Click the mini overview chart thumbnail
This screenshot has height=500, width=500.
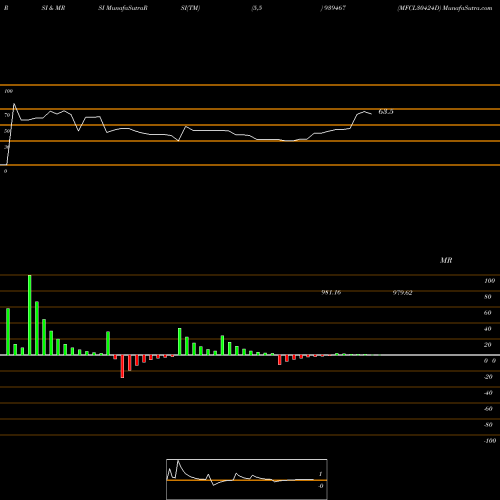coord(247,479)
